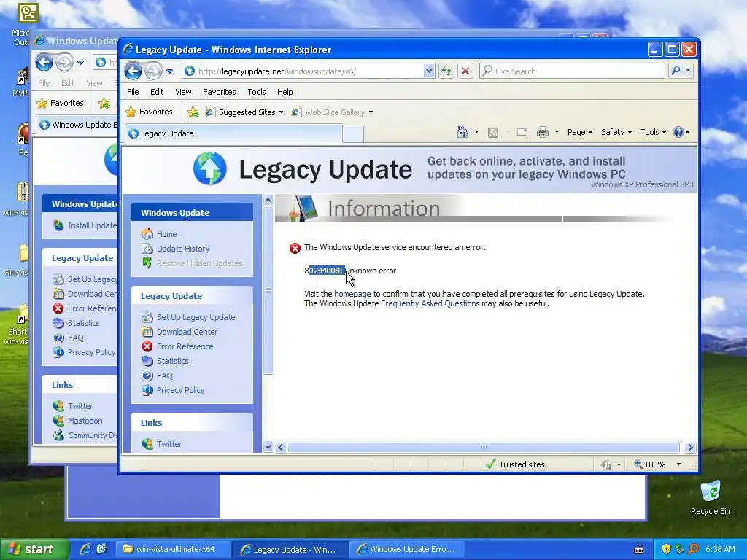747x560 pixels.
Task: Select the Legacy Update tab
Action: 233,133
